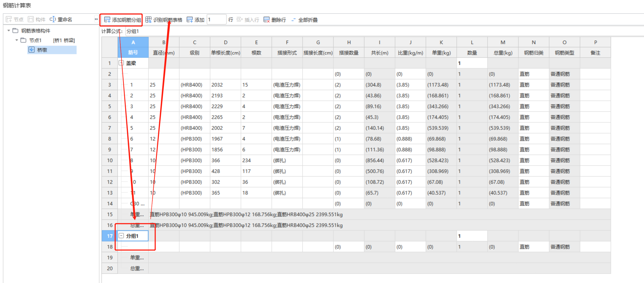The height and width of the screenshot is (283, 644).
Task: Select the 桥墩 tree item
Action: click(52, 50)
